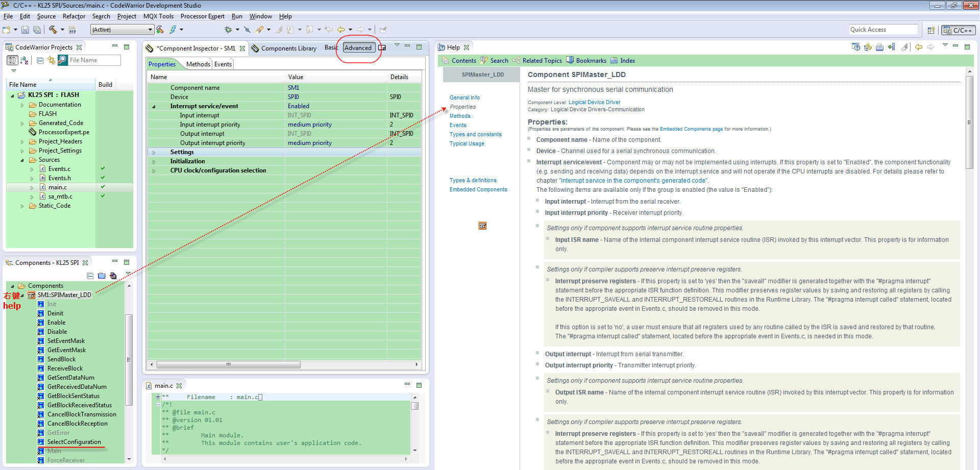Image resolution: width=980 pixels, height=470 pixels.
Task: Click the lightning bolt flash programmer icon
Action: (x=173, y=30)
